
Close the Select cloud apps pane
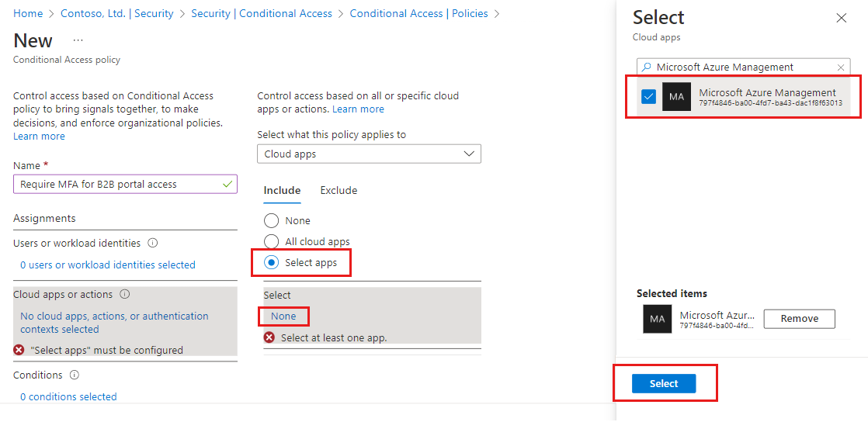coord(842,19)
